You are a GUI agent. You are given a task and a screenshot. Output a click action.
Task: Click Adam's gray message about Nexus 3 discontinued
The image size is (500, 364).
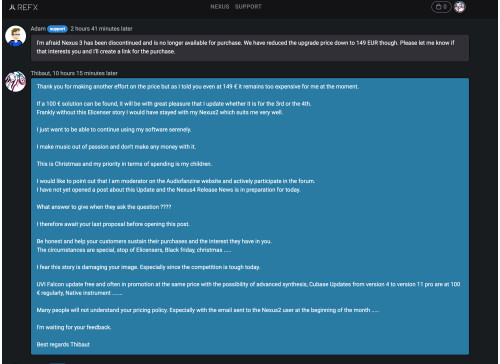tap(250, 48)
